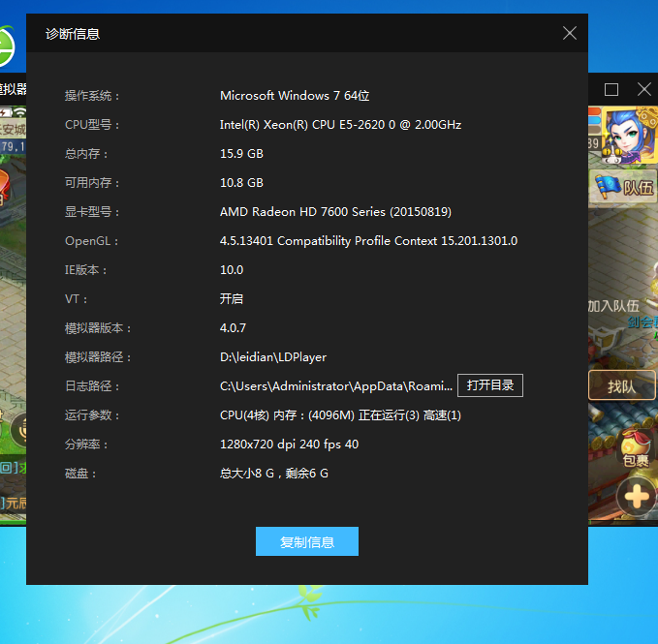The image size is (658, 644).
Task: Close the 诊断信息 dialog
Action: tap(570, 34)
